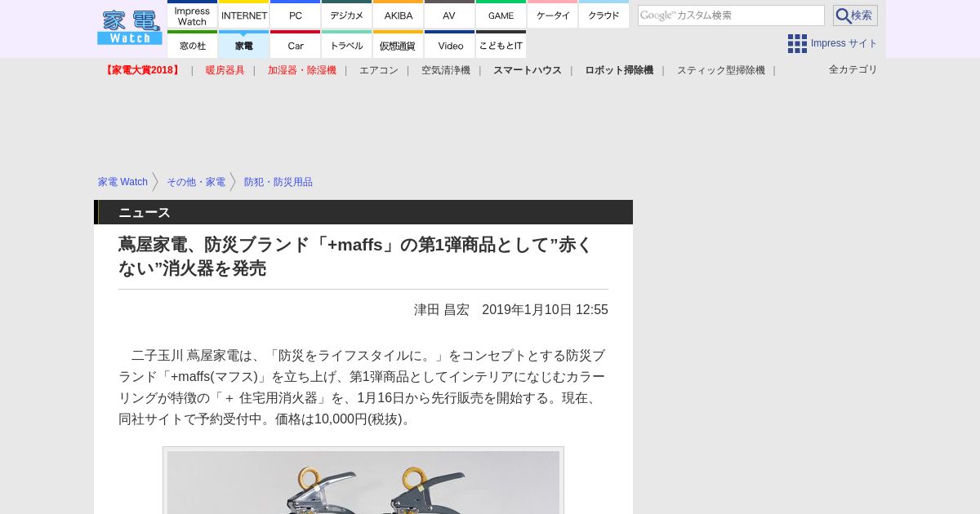This screenshot has width=980, height=514.
Task: Open the Car Watch tab
Action: (x=296, y=45)
